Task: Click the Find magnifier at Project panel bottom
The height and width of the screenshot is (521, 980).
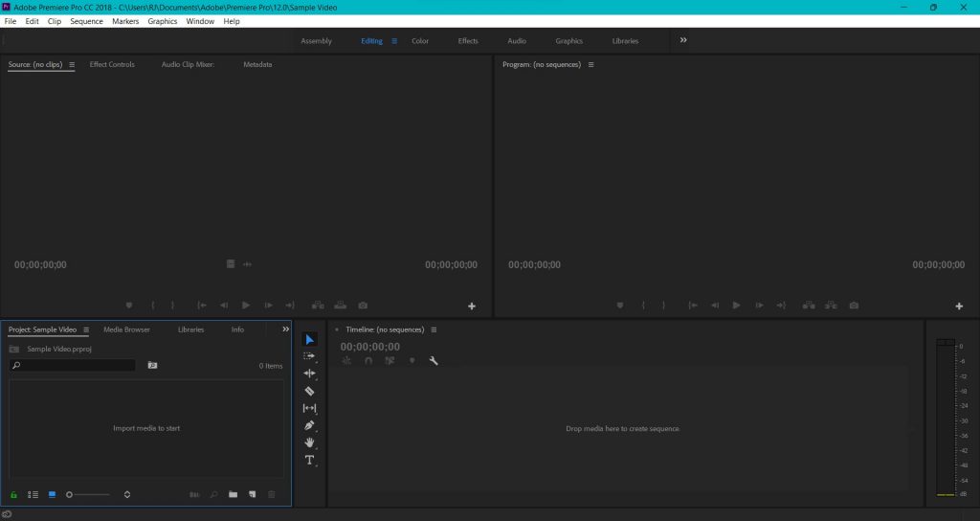Action: click(x=213, y=494)
